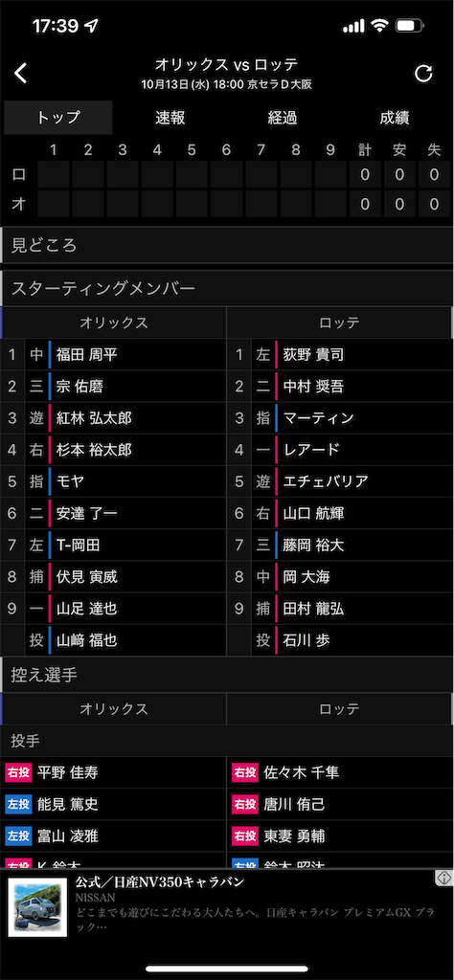Tap the battery status icon
The height and width of the screenshot is (980, 454).
(410, 26)
